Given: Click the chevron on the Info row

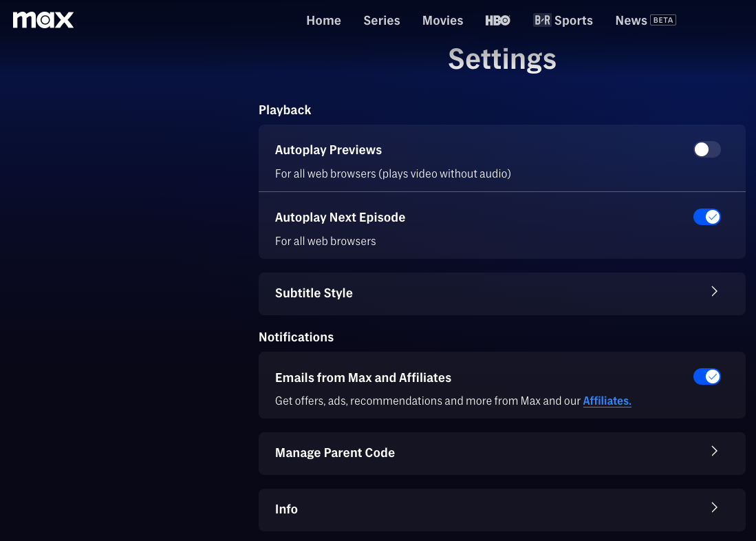Looking at the screenshot, I should (x=714, y=508).
